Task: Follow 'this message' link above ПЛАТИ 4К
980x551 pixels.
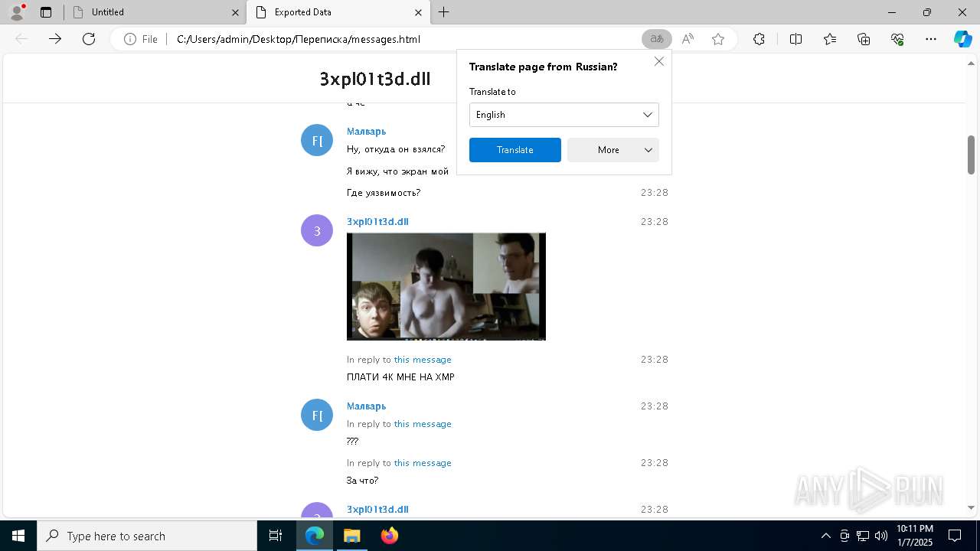Action: tap(423, 360)
